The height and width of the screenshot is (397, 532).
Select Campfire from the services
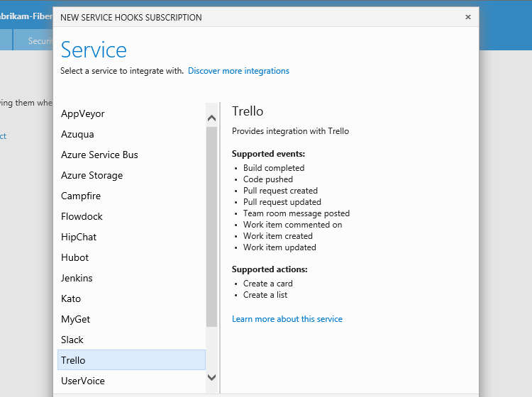pos(131,196)
